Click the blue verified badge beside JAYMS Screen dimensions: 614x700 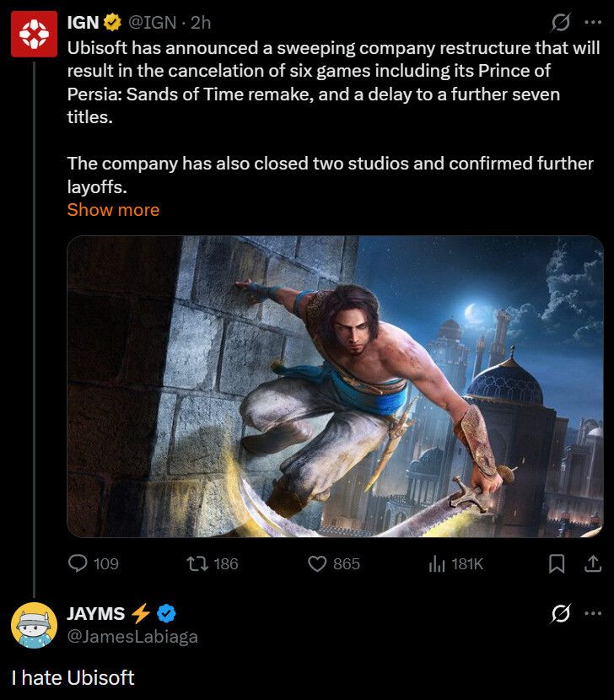click(168, 614)
